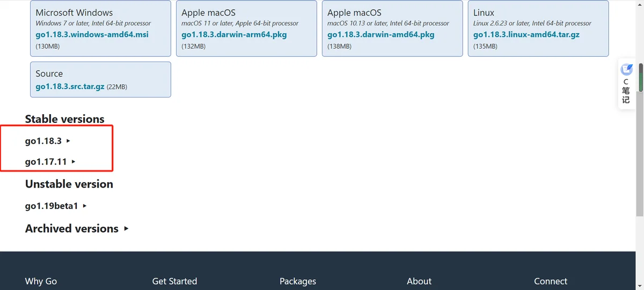644x290 pixels.
Task: Open the Connect footer section
Action: [x=551, y=281]
